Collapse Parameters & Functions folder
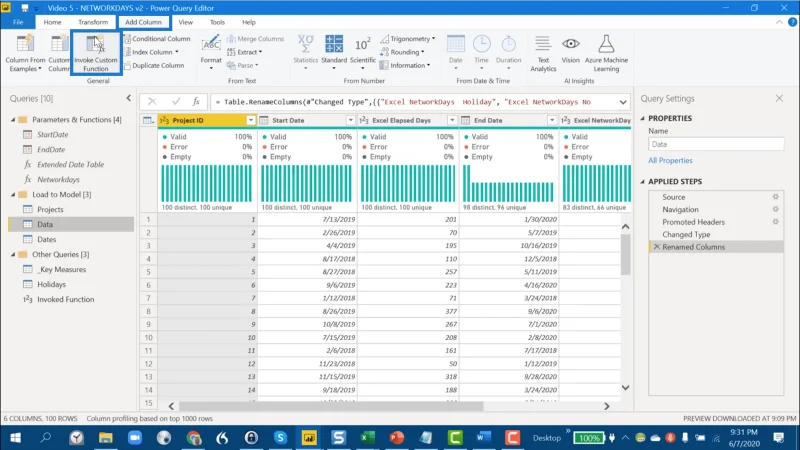The height and width of the screenshot is (450, 800). [x=13, y=120]
